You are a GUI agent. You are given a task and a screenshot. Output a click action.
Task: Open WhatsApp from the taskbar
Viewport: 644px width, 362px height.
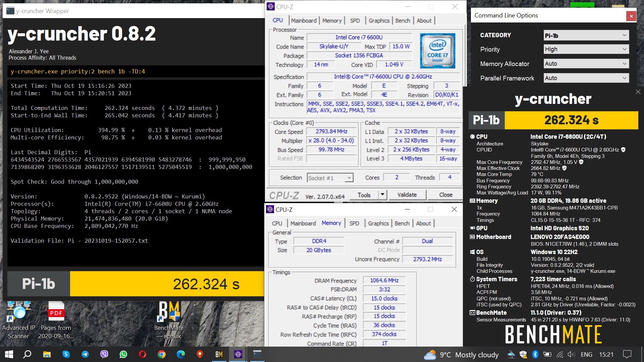[x=123, y=354]
